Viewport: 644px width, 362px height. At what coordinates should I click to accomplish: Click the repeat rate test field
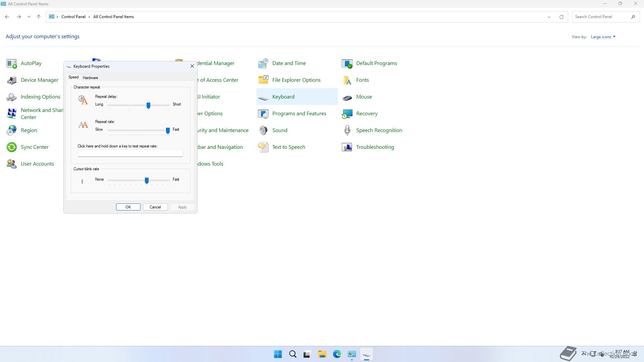pyautogui.click(x=130, y=153)
